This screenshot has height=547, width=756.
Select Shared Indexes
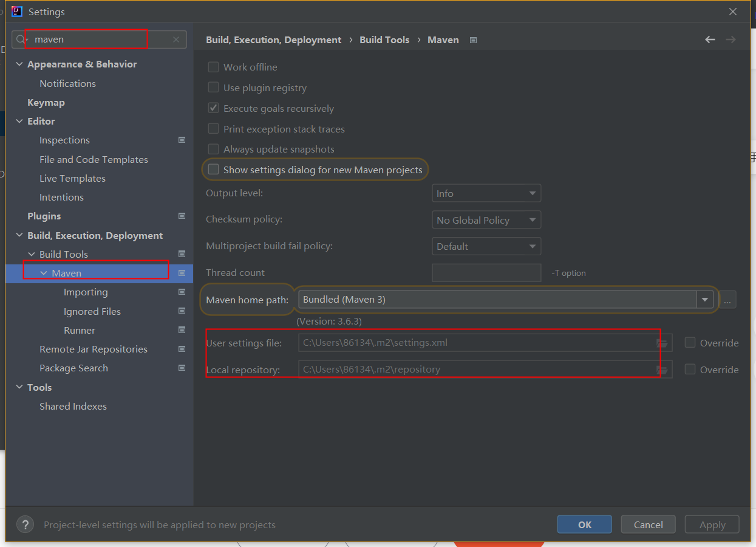(x=73, y=406)
